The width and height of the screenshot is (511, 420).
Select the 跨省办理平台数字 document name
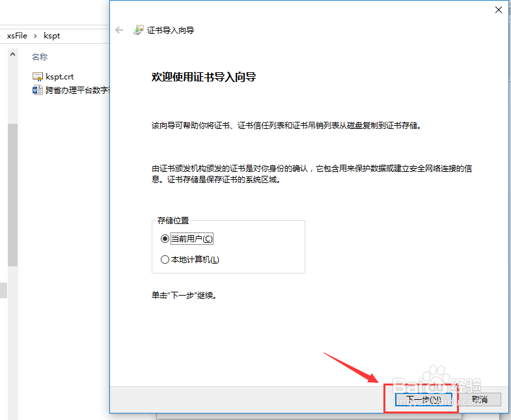[x=77, y=90]
